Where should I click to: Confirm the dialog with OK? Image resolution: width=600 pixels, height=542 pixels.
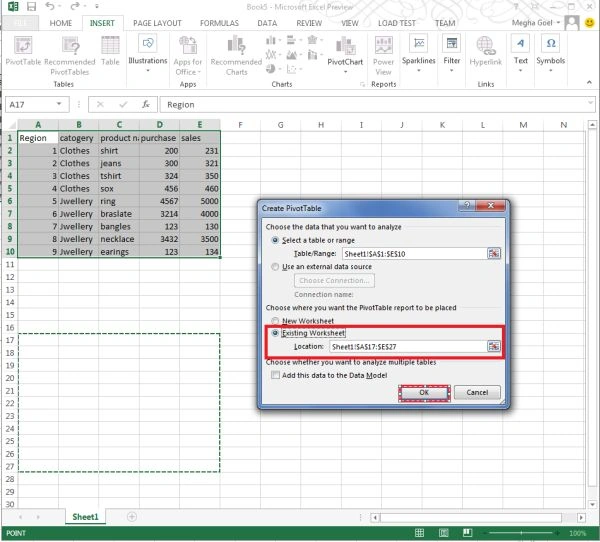(424, 392)
